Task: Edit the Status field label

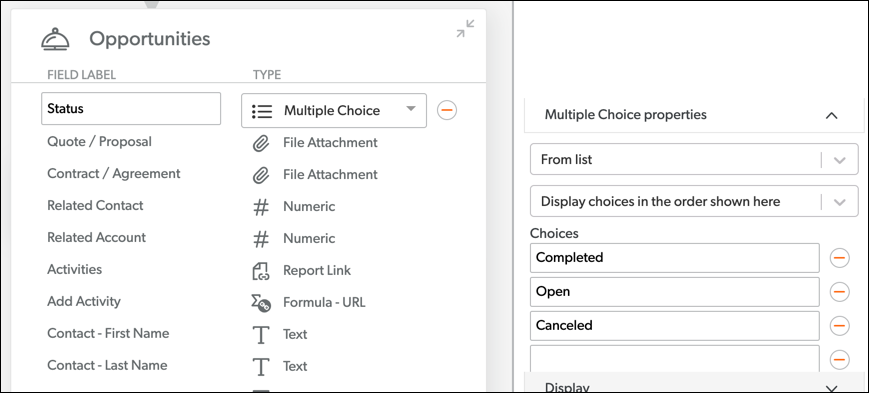Action: (x=131, y=109)
